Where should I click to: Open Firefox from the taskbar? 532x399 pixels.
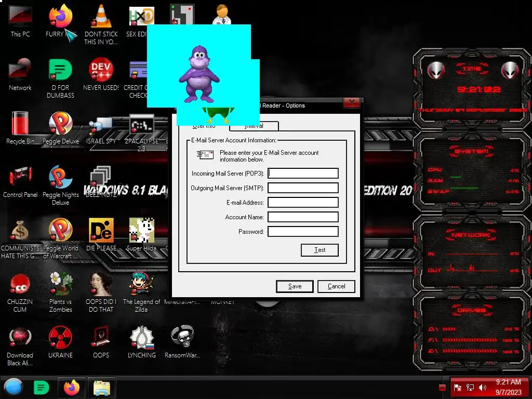(71, 388)
